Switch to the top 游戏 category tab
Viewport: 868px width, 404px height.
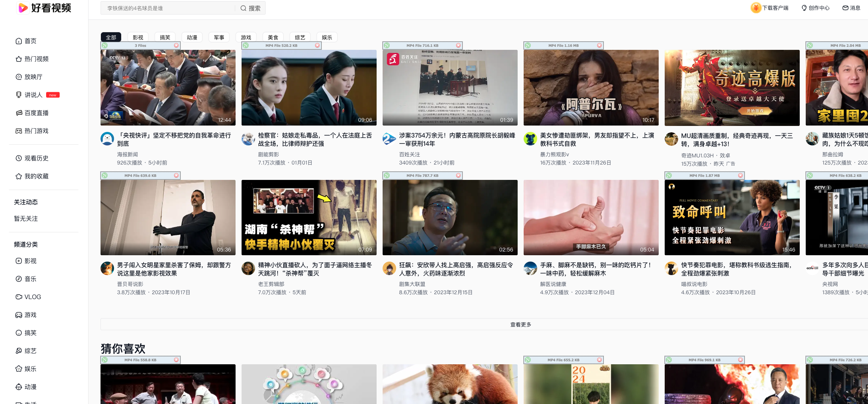246,37
